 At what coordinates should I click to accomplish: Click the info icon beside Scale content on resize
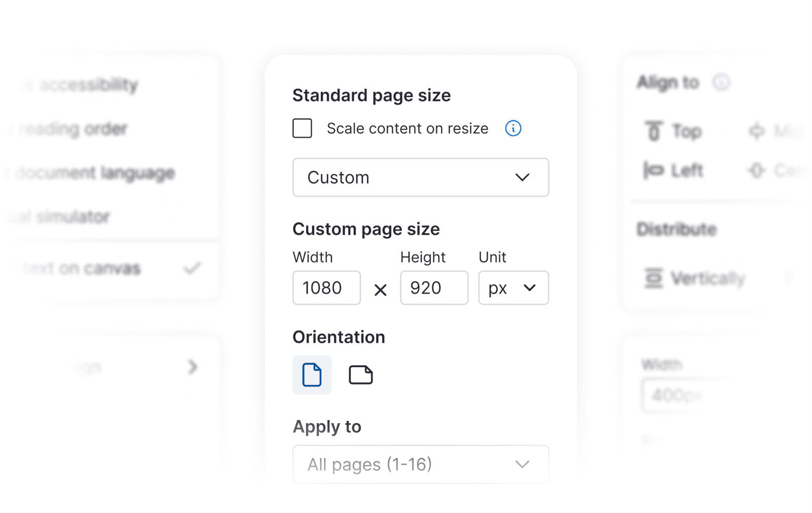pyautogui.click(x=513, y=129)
